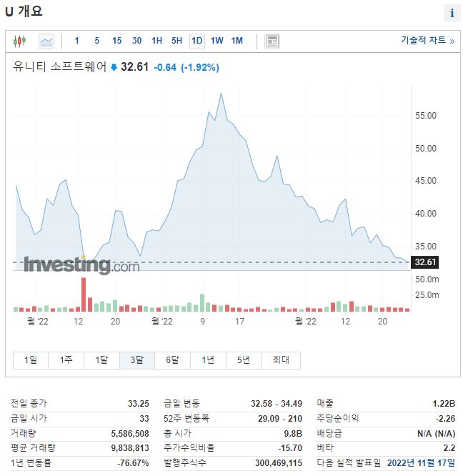This screenshot has width=463, height=476.
Task: Click the 거래량 value 5,586,508
Action: point(130,434)
